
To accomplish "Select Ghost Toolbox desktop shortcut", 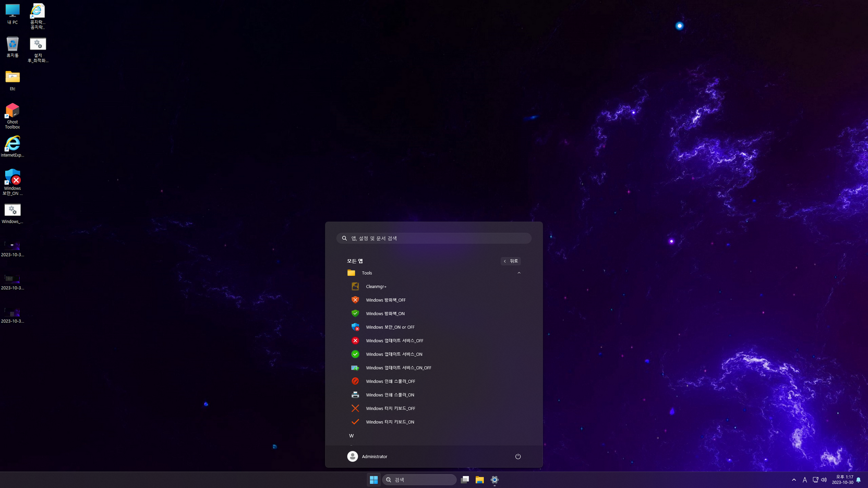I will (x=13, y=116).
